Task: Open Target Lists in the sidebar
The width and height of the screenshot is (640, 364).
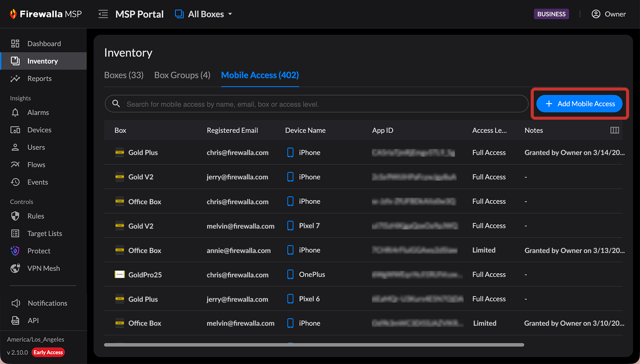Action: pos(44,233)
